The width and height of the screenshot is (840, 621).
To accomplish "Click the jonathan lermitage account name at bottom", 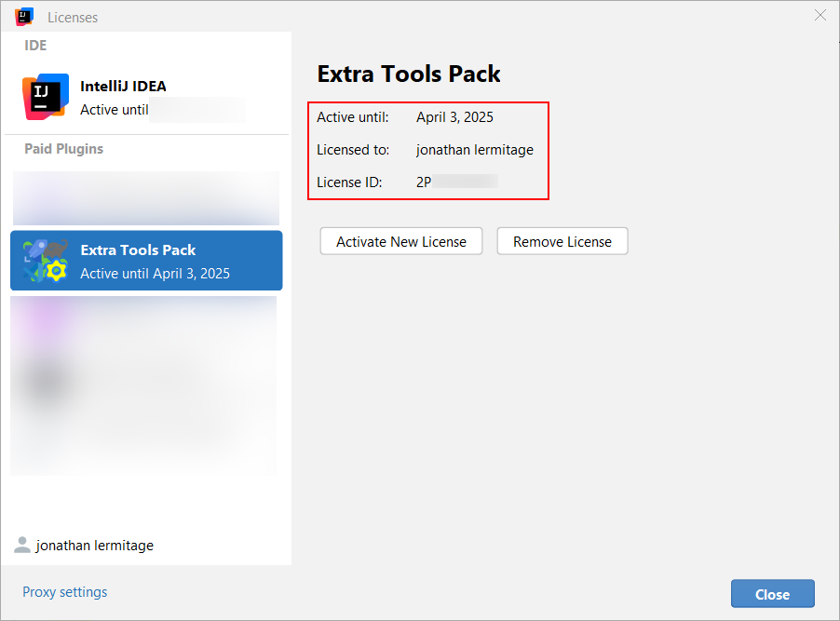I will [95, 546].
